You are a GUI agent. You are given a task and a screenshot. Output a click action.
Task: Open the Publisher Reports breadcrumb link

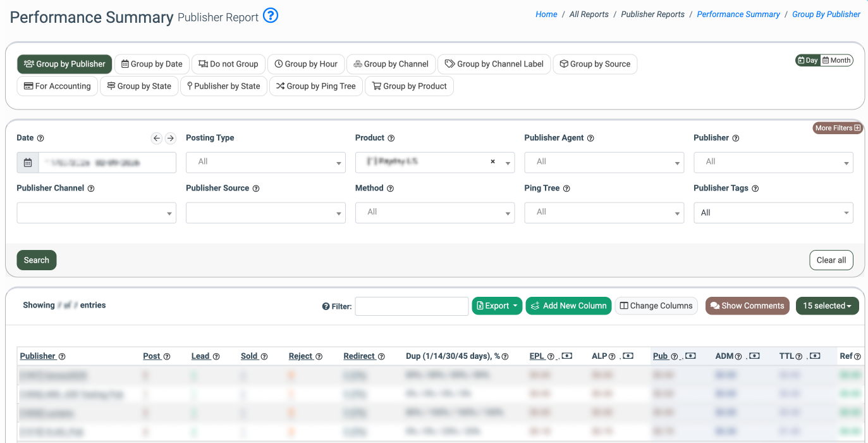[652, 15]
